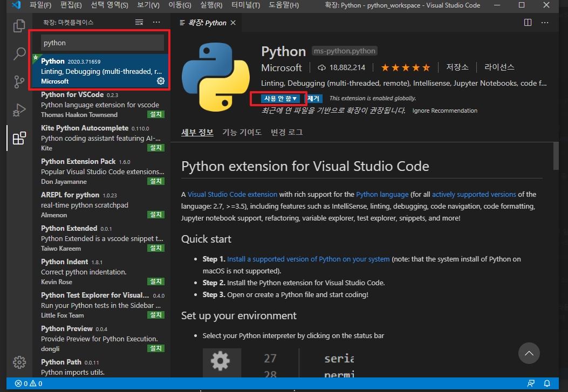The width and height of the screenshot is (568, 392).
Task: Click the 18,882,214 install count
Action: pyautogui.click(x=341, y=68)
